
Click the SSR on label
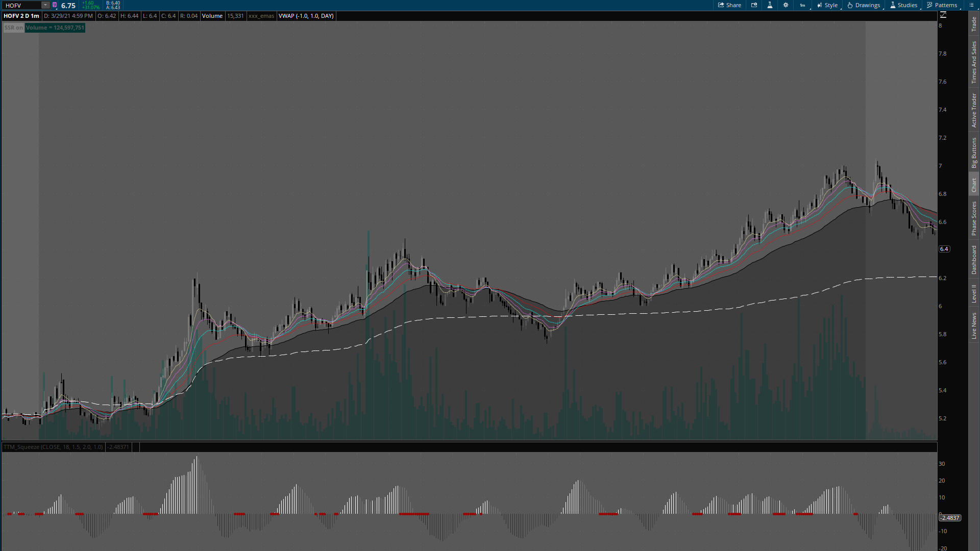point(13,28)
